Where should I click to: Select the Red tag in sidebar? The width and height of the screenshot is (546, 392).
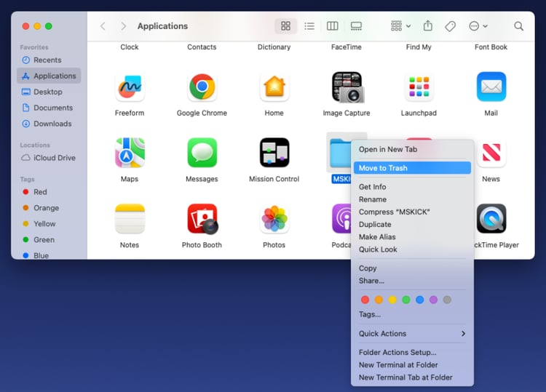tap(49, 192)
